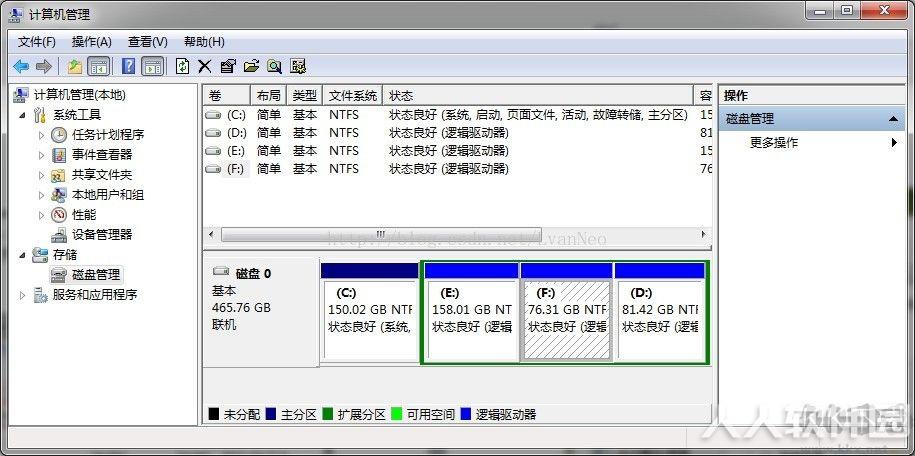Click the Explore magnifier toolbar icon
The image size is (915, 456).
(x=274, y=66)
